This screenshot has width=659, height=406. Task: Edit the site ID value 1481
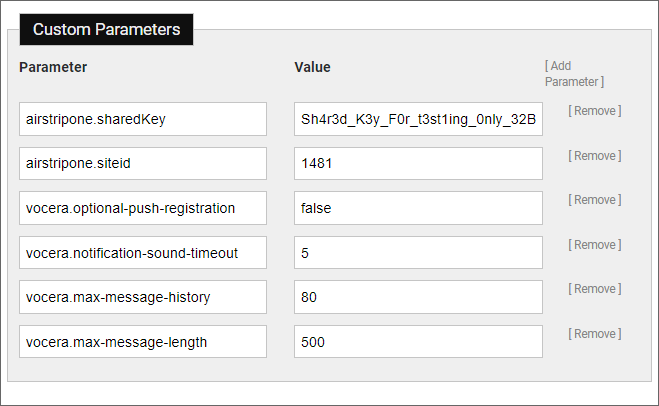click(418, 163)
